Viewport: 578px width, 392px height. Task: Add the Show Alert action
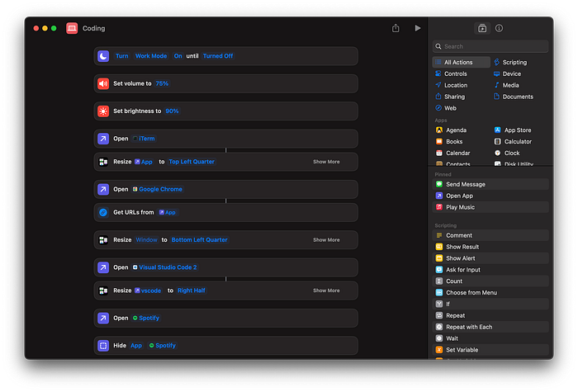tap(490, 258)
